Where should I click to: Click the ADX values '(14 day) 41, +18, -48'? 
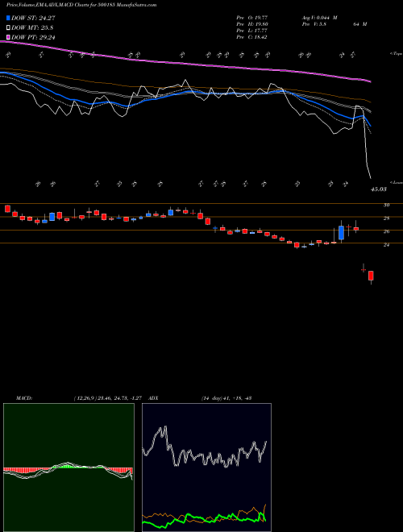point(226,398)
